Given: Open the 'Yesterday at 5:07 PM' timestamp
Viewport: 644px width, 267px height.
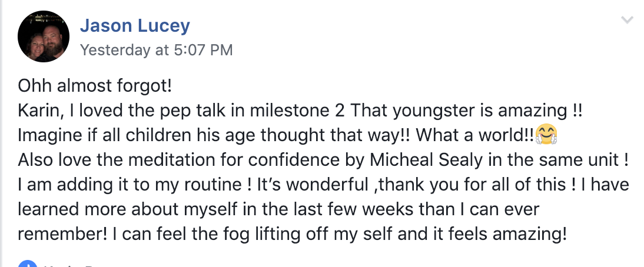Looking at the screenshot, I should pyautogui.click(x=156, y=50).
